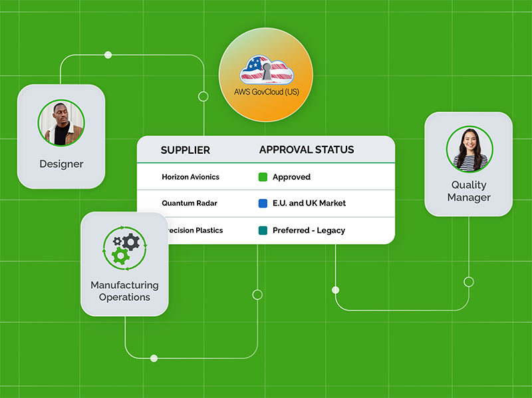Click the SUPPLIER column header

click(x=186, y=150)
